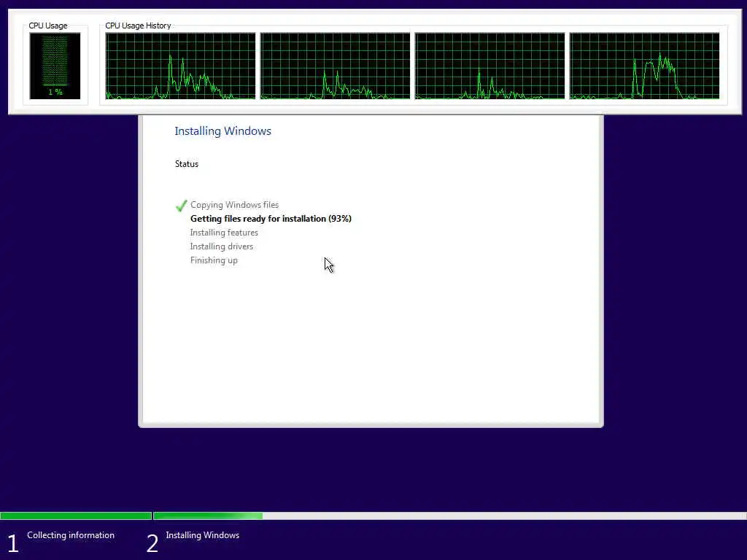
Task: Click 'Getting files ready for installation (93%)'
Action: coord(271,219)
